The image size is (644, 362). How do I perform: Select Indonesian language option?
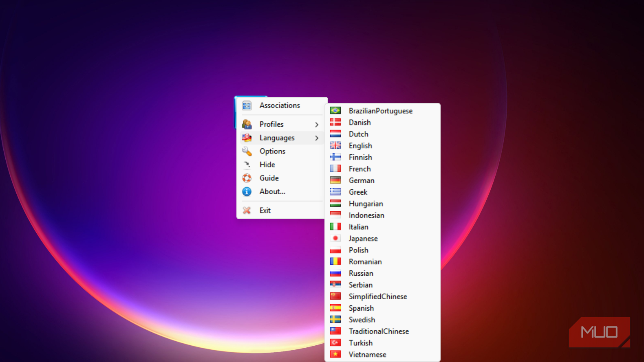point(382,215)
